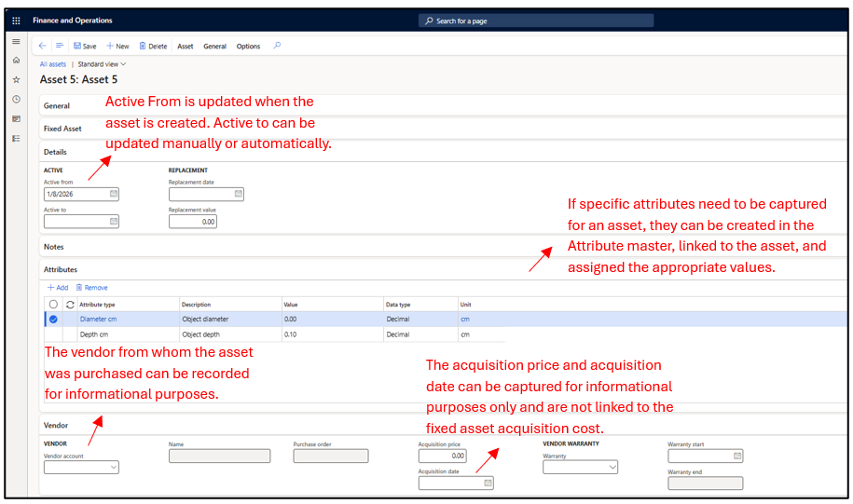Click the Purchase order field
The height and width of the screenshot is (504, 853).
click(x=331, y=456)
